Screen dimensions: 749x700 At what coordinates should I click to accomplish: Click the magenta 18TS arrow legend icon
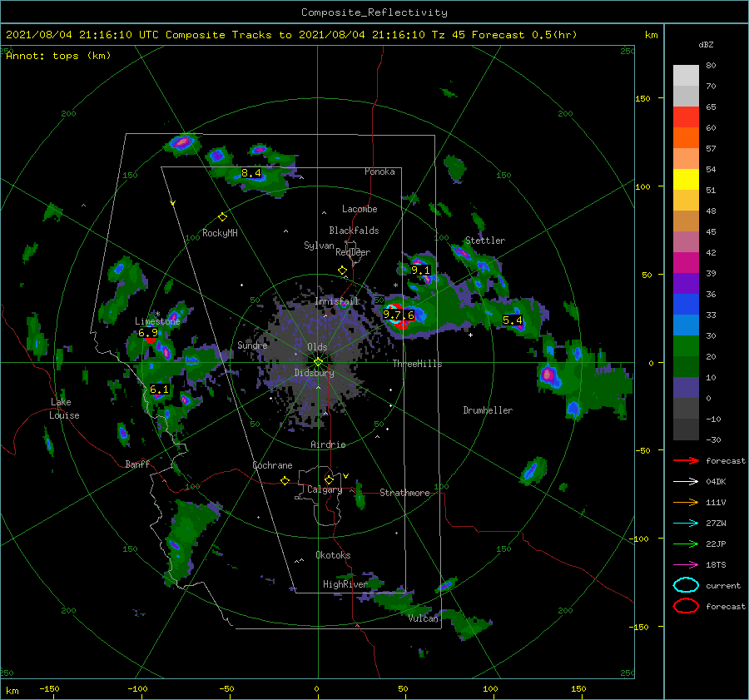coord(686,565)
